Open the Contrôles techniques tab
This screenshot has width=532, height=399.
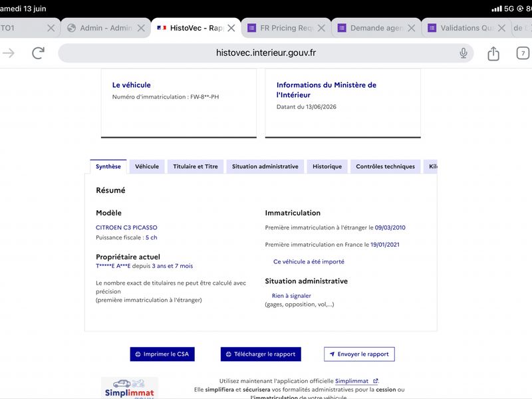coord(386,167)
